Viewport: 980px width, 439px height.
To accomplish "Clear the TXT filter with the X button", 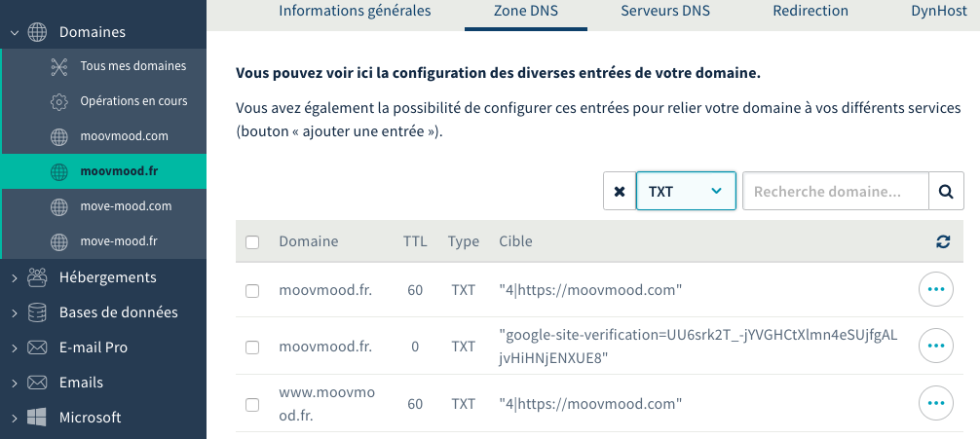I will 620,192.
